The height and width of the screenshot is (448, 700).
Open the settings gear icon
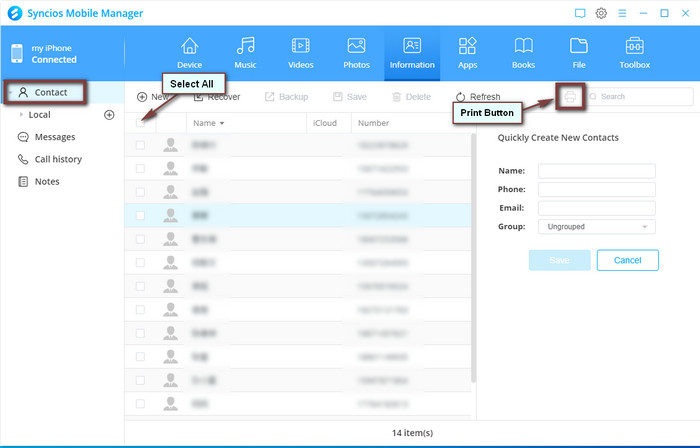pos(601,13)
